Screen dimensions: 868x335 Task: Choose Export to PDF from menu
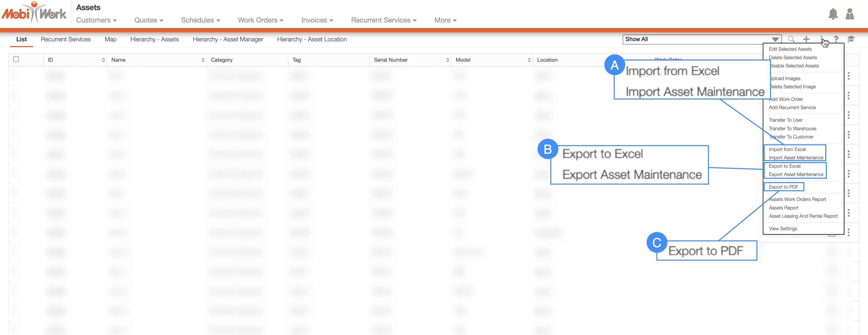pos(783,187)
